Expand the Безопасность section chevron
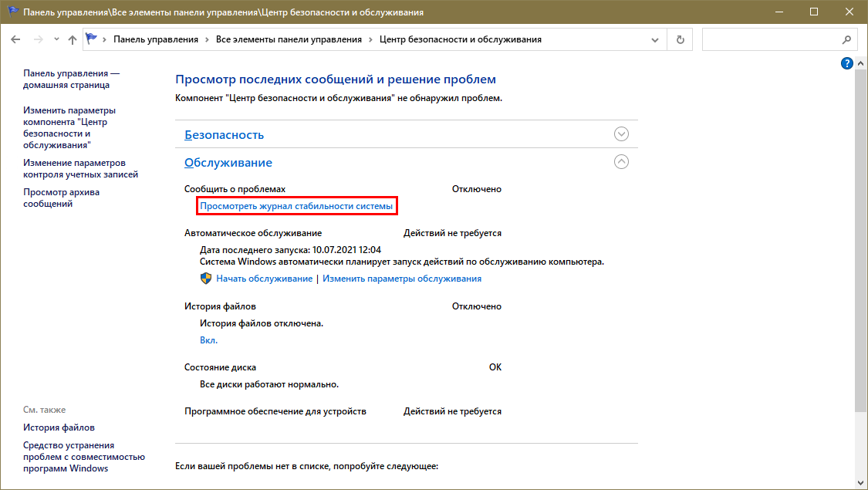The height and width of the screenshot is (490, 868). click(621, 134)
